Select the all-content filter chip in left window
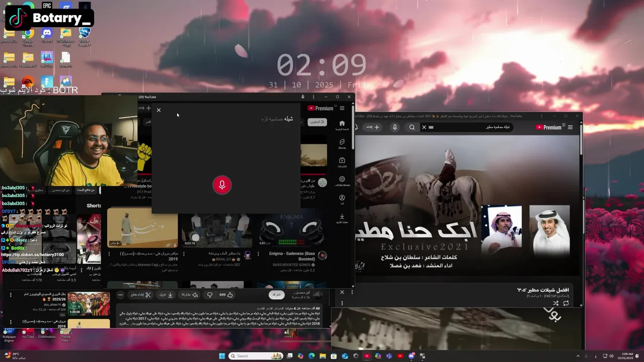 point(317,122)
